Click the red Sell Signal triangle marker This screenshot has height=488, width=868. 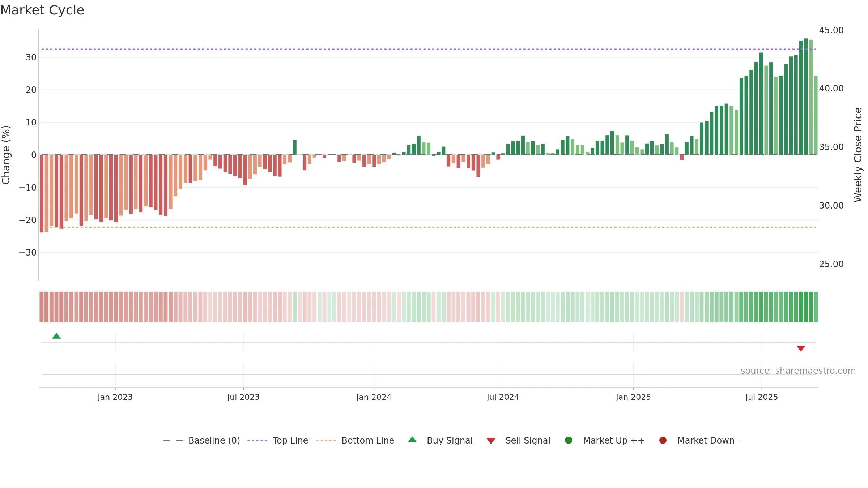pos(801,348)
